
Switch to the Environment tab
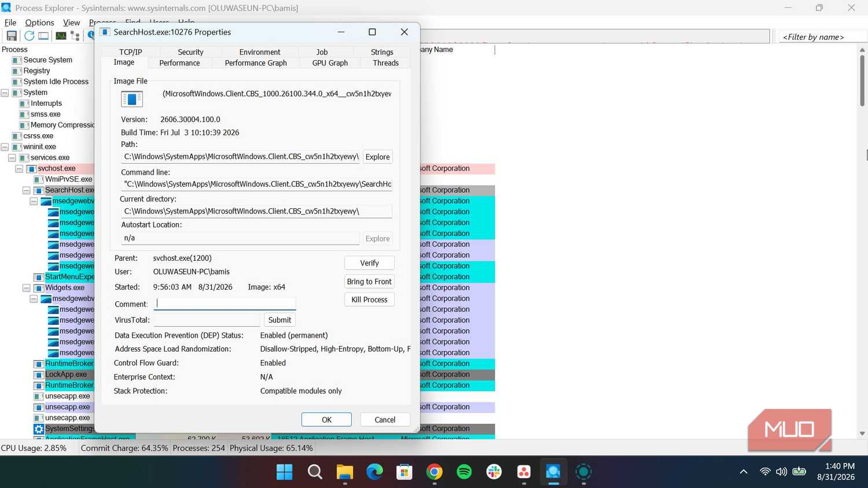tap(260, 52)
